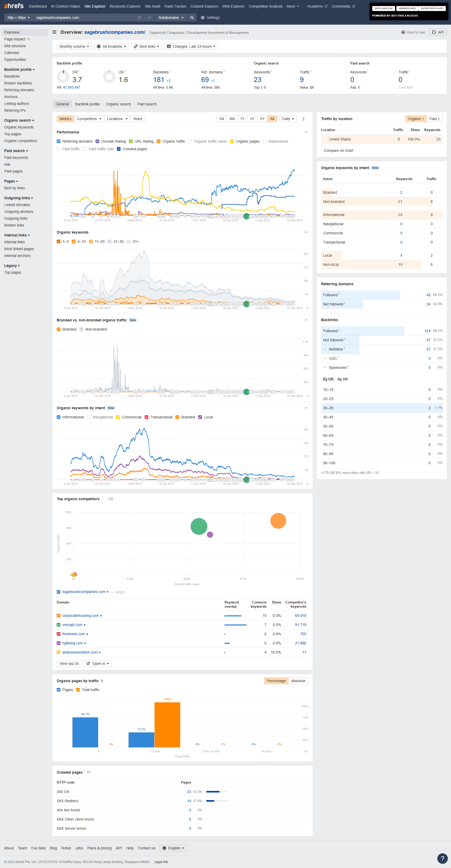
Task: Uncheck the Referring domains checkbox
Action: click(59, 142)
